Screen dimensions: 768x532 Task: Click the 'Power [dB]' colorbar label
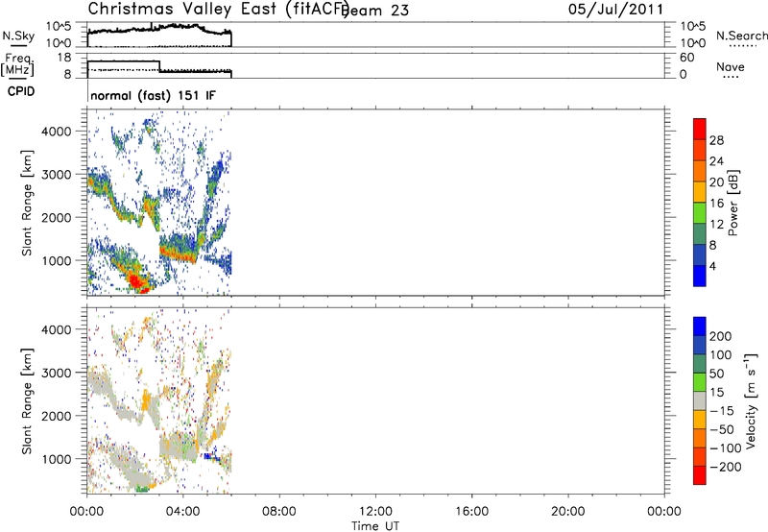pos(733,203)
